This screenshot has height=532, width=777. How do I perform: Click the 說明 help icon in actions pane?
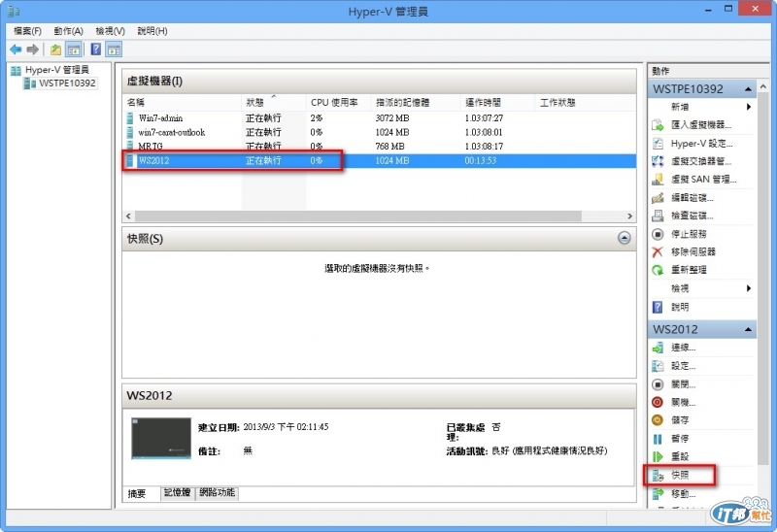click(x=658, y=307)
